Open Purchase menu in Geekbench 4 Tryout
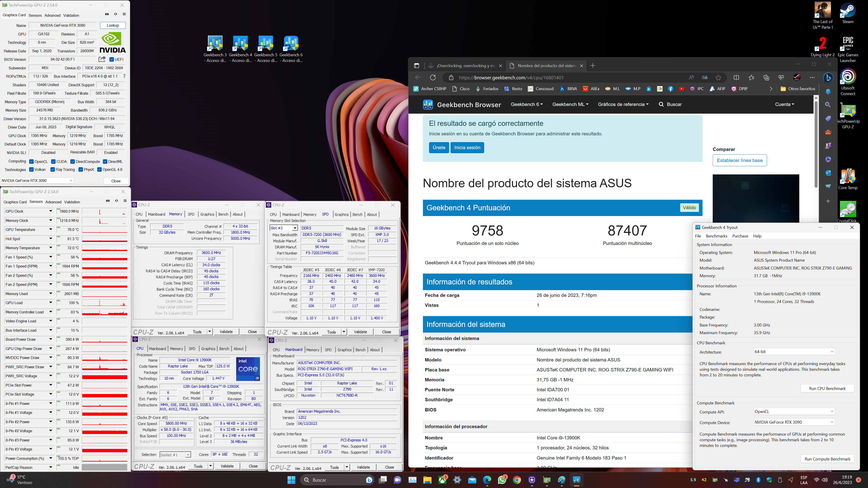Viewport: 868px width, 488px height. pos(740,236)
